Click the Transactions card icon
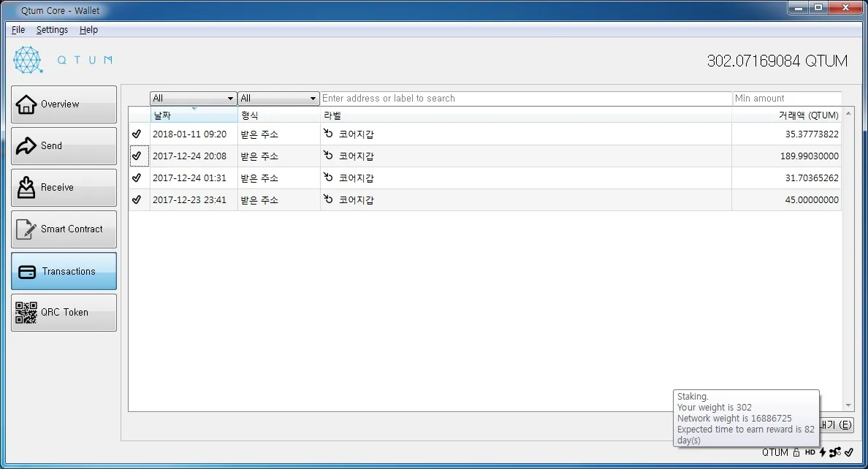868x469 pixels. [x=27, y=272]
